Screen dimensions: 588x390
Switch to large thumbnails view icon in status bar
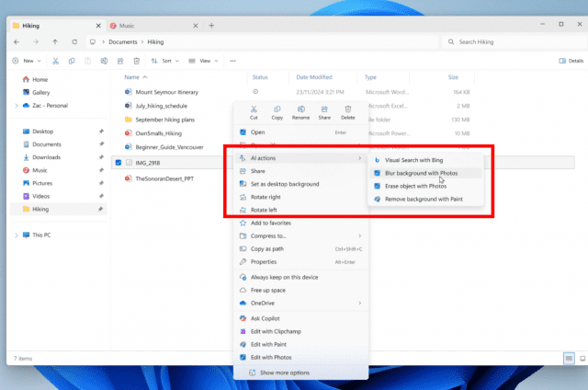point(582,359)
